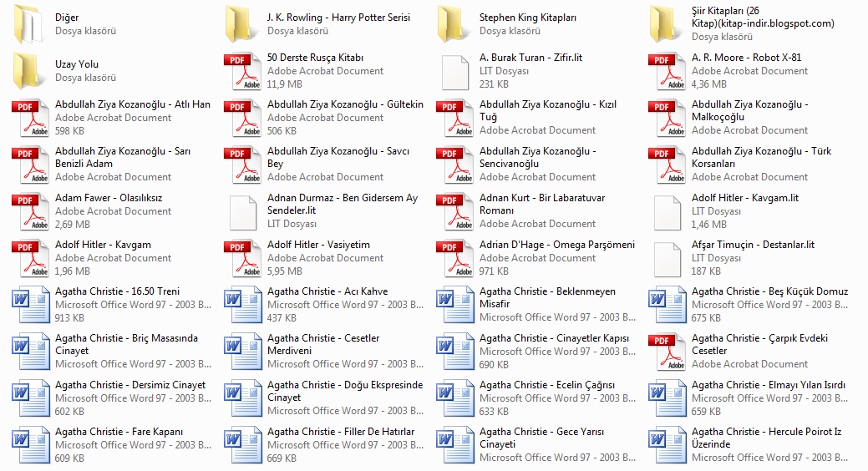Image resolution: width=868 pixels, height=471 pixels.
Task: Select the PDF icon of Kozanoğlu - Sencivanoğlu
Action: 454,165
